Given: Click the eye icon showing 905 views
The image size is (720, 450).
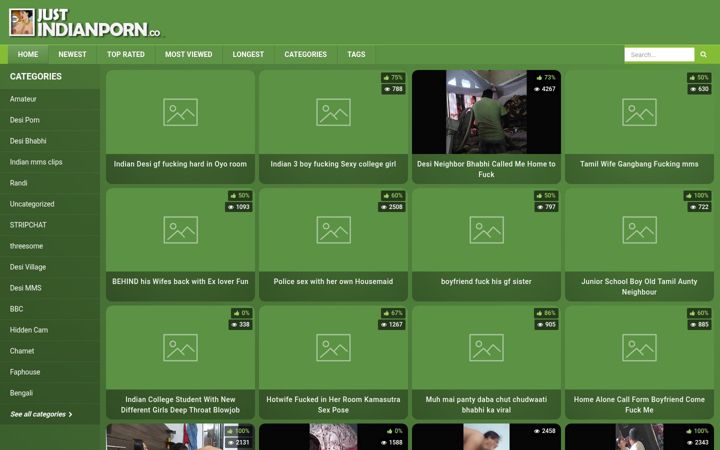Looking at the screenshot, I should click(x=540, y=325).
